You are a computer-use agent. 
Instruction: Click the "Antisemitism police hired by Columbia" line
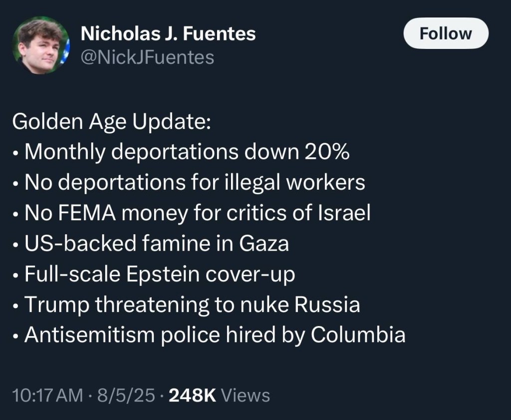click(214, 335)
